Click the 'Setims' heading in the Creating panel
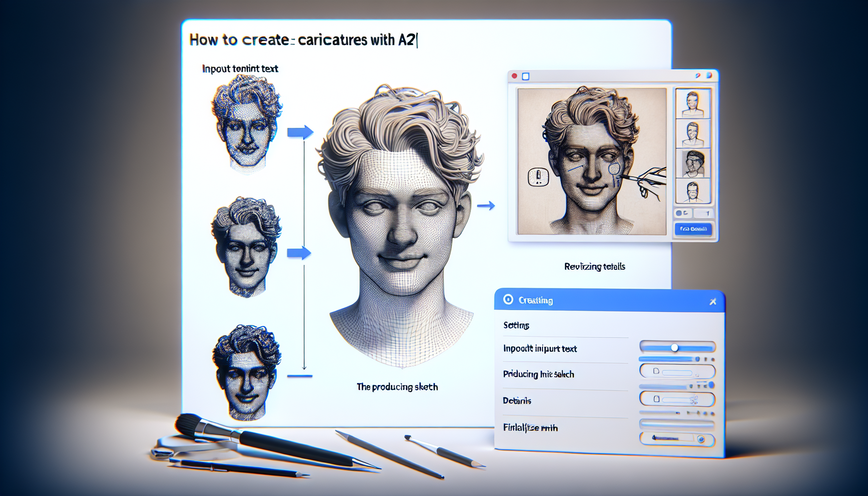This screenshot has height=496, width=868. [x=516, y=325]
